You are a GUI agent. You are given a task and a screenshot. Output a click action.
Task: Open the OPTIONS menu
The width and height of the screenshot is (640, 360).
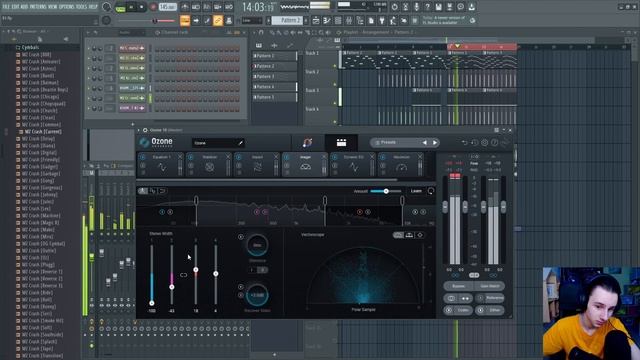[x=67, y=7]
